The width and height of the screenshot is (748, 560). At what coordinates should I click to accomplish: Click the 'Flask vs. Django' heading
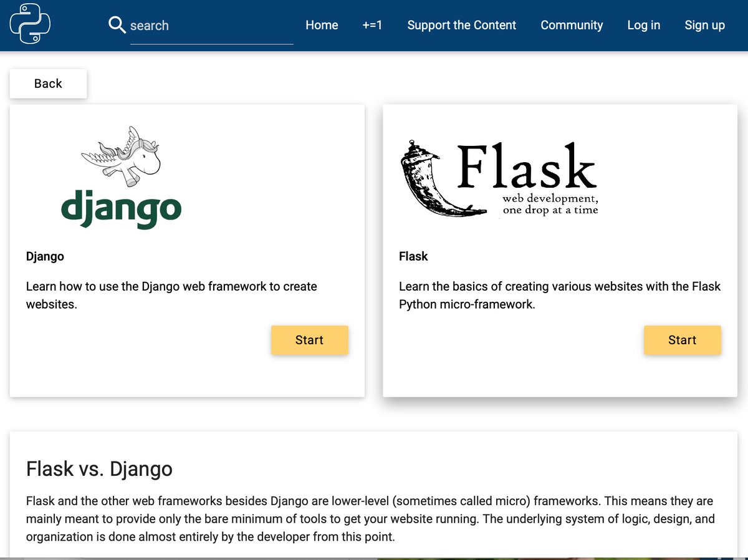coord(99,469)
